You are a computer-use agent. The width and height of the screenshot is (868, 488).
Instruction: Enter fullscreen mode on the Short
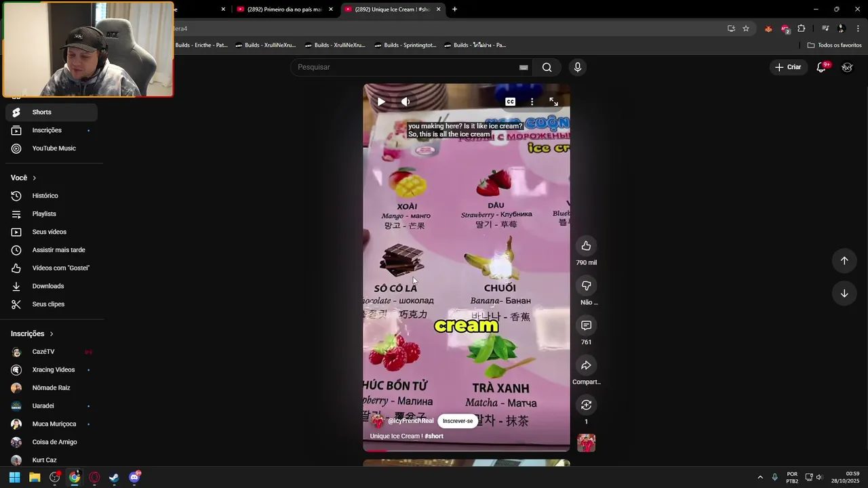click(553, 102)
